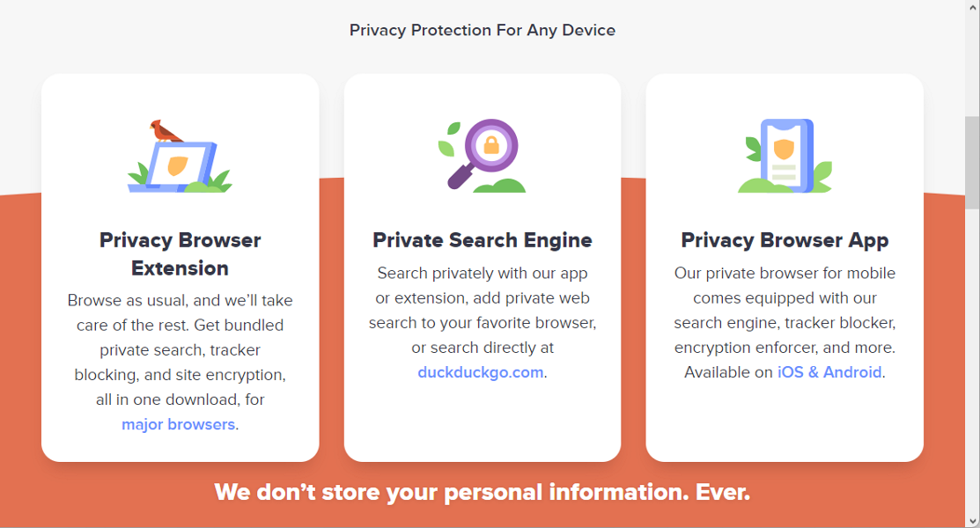Click the Privacy Protection For Any Device heading
This screenshot has height=528, width=980.
tap(483, 30)
